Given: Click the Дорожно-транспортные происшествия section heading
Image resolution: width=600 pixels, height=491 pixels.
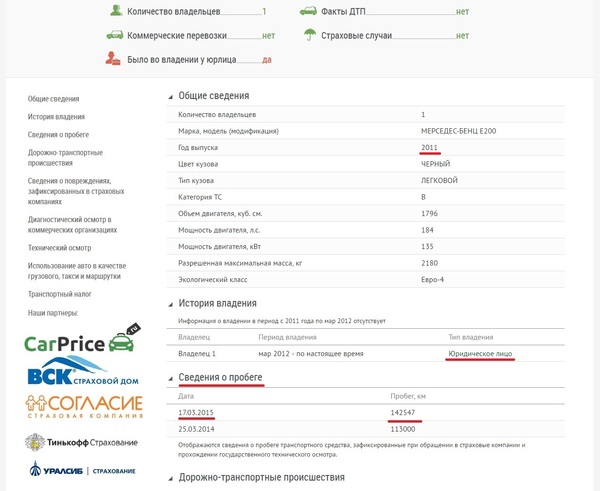Looking at the screenshot, I should pos(262,478).
